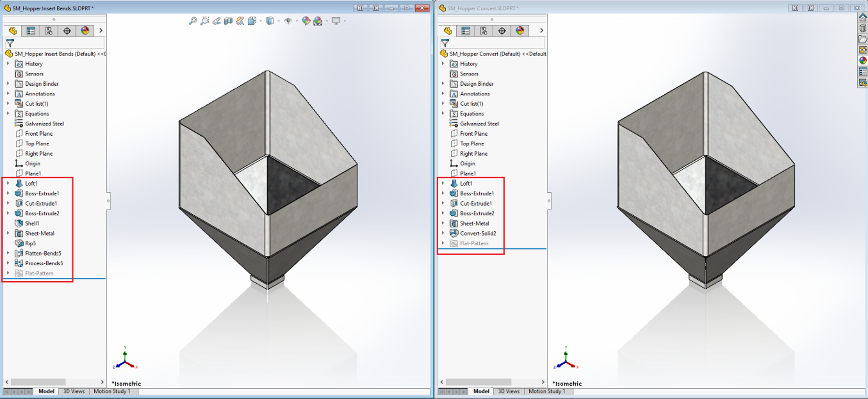Toggle Dynamic Annotation Views
Image resolution: width=868 pixels, height=399 pixels.
240,21
